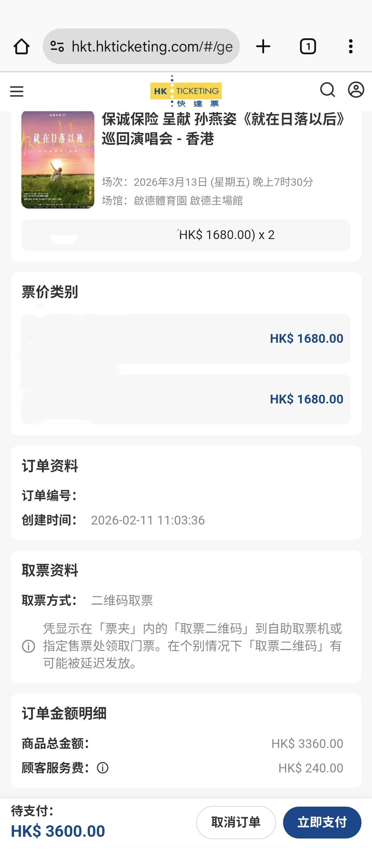The width and height of the screenshot is (372, 868).
Task: Open the site search icon
Action: (328, 90)
